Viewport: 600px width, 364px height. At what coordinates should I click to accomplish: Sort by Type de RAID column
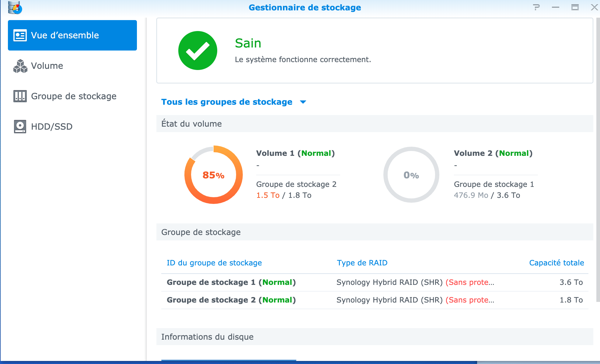click(x=362, y=263)
